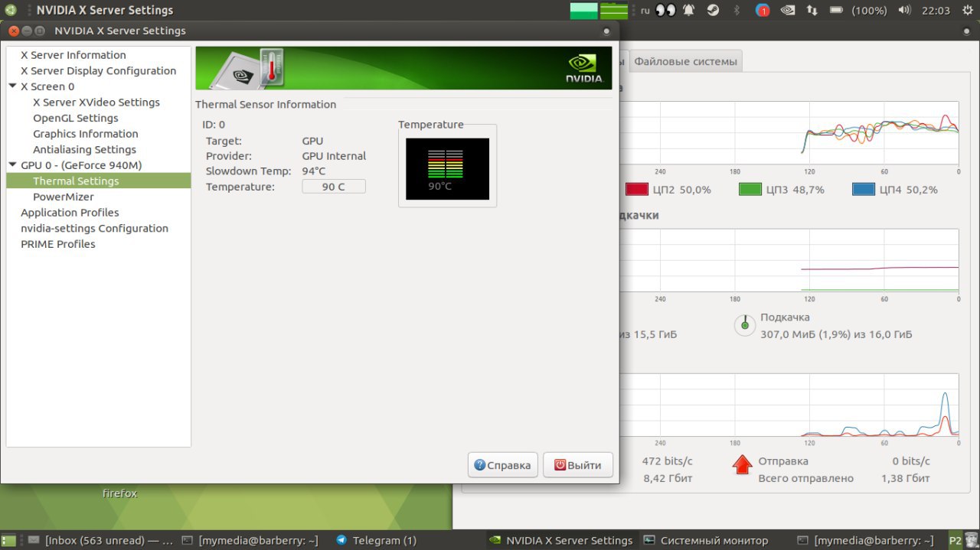Open the ЦП2 red color swatch
Image resolution: width=980 pixels, height=550 pixels.
[x=637, y=189]
